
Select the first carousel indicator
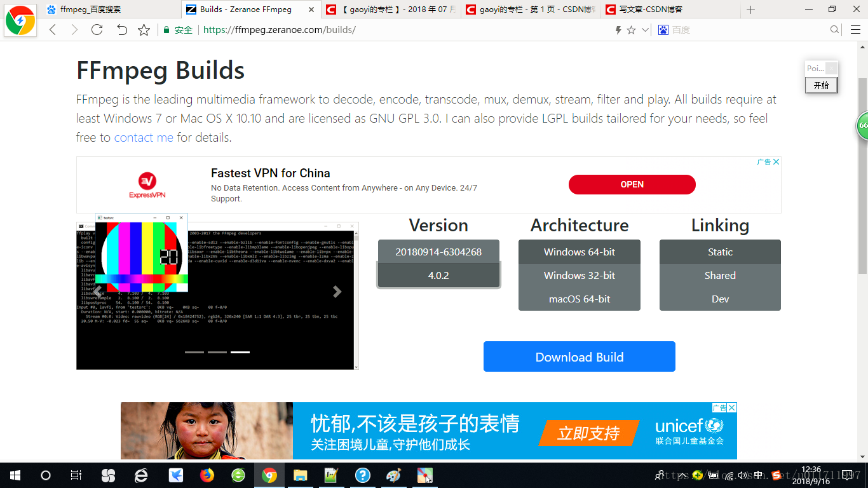click(194, 351)
